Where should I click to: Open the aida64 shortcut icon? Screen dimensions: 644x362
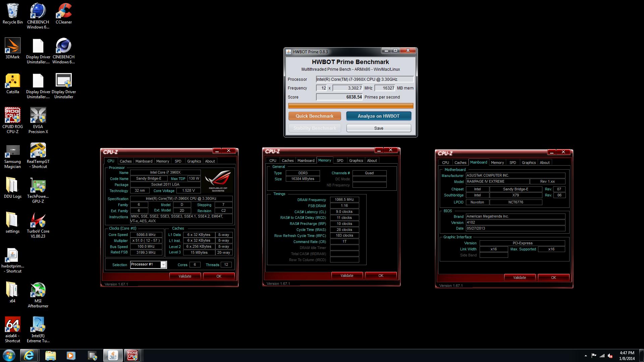pos(12,329)
